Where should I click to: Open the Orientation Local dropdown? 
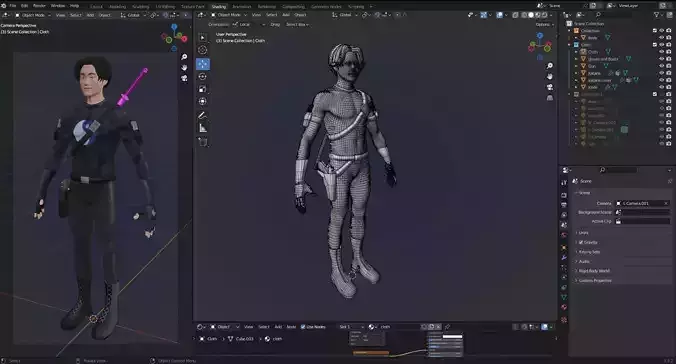(248, 25)
